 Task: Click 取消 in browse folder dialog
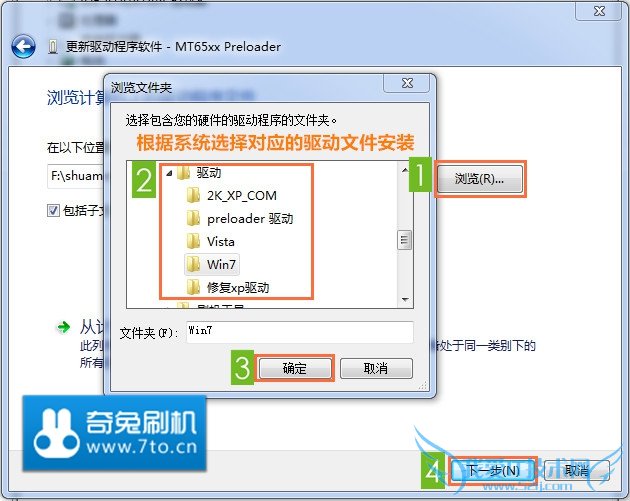click(376, 368)
